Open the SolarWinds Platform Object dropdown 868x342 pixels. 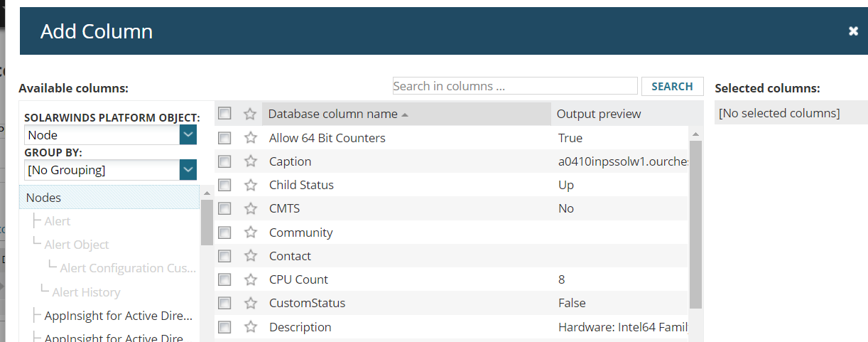click(x=188, y=134)
